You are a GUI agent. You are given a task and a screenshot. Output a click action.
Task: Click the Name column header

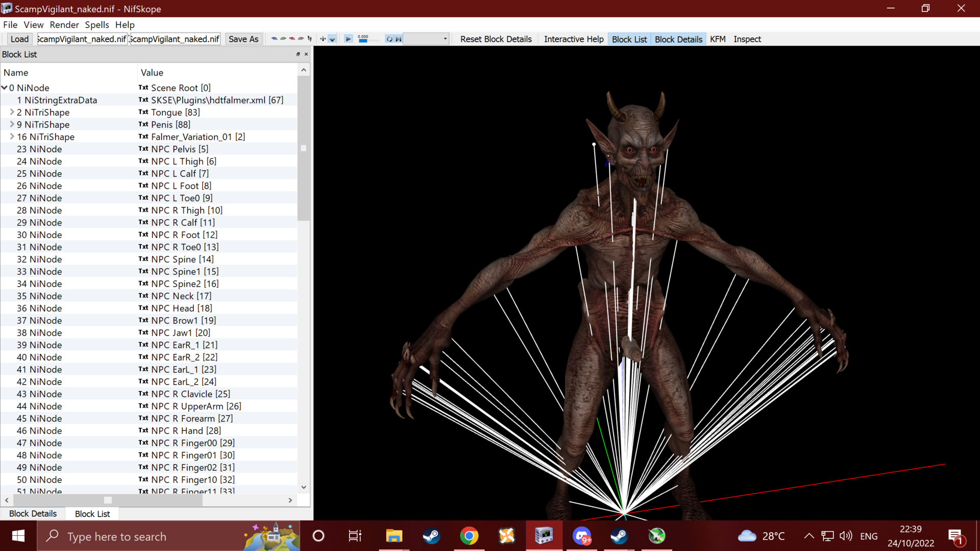pyautogui.click(x=69, y=72)
